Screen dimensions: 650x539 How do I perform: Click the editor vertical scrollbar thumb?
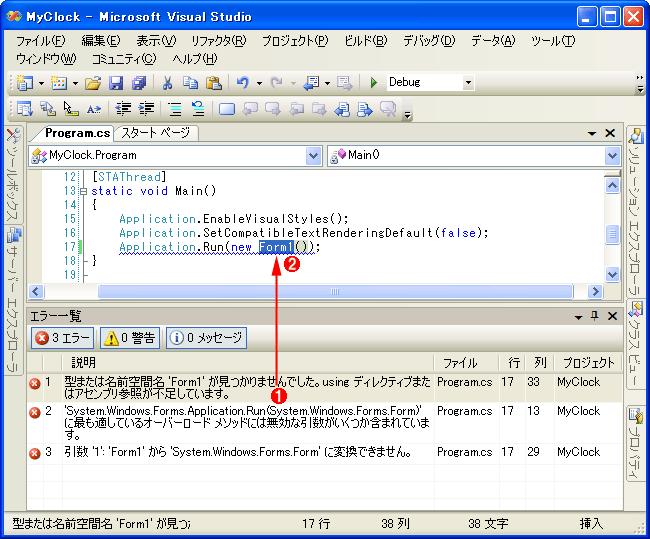coord(612,234)
